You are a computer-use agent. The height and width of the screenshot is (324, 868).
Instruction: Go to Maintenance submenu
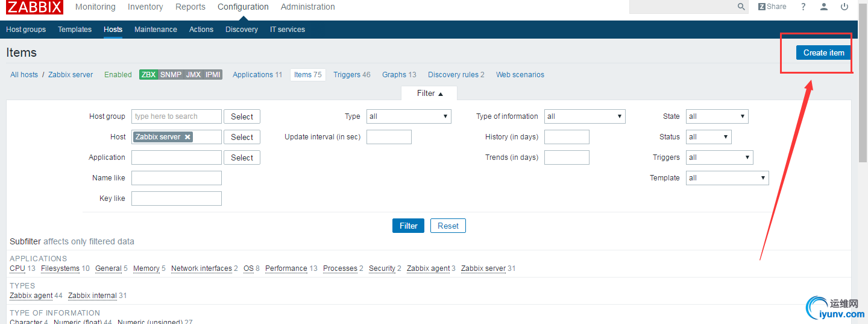pyautogui.click(x=156, y=30)
